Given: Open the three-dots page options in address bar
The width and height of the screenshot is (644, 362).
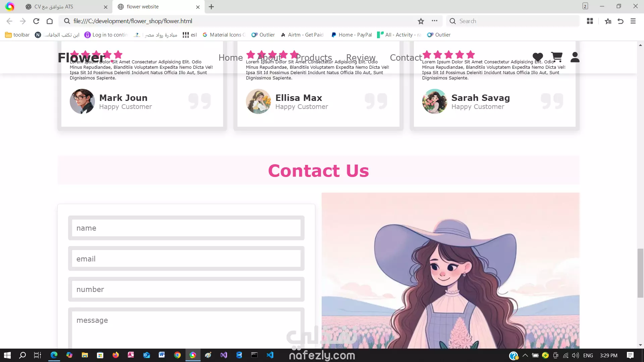Looking at the screenshot, I should click(x=435, y=21).
